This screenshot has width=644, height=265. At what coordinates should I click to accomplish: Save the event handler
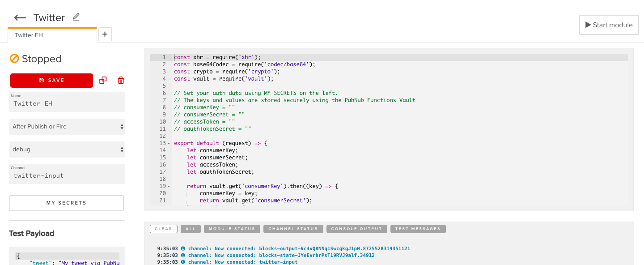point(51,80)
